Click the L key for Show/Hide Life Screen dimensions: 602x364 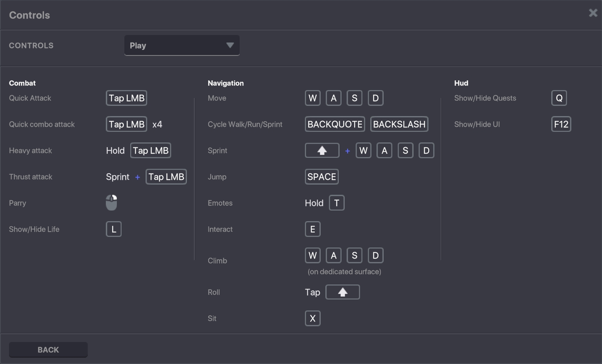(x=114, y=229)
